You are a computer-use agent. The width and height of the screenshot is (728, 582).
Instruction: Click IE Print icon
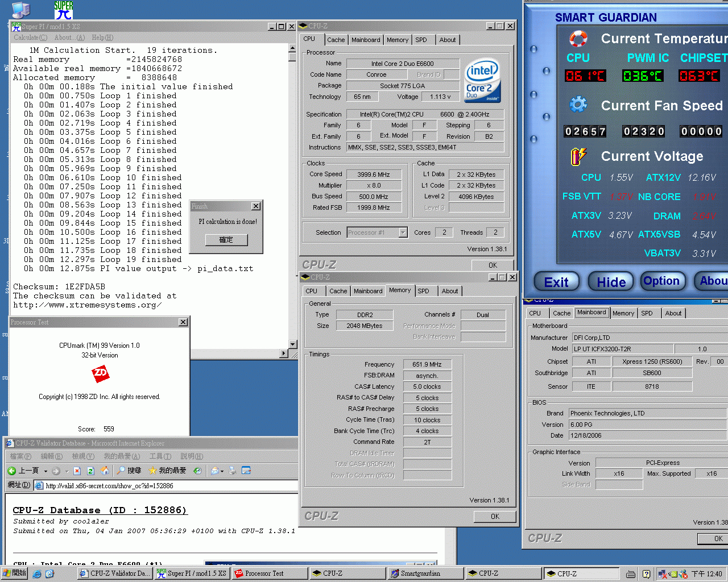tap(233, 471)
